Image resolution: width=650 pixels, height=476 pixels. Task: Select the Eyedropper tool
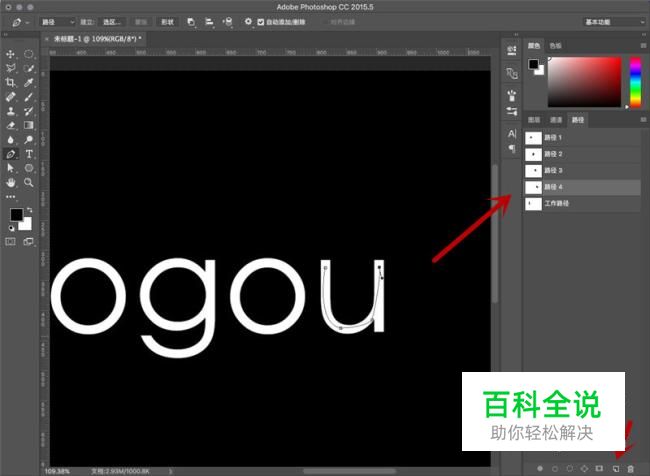point(29,83)
